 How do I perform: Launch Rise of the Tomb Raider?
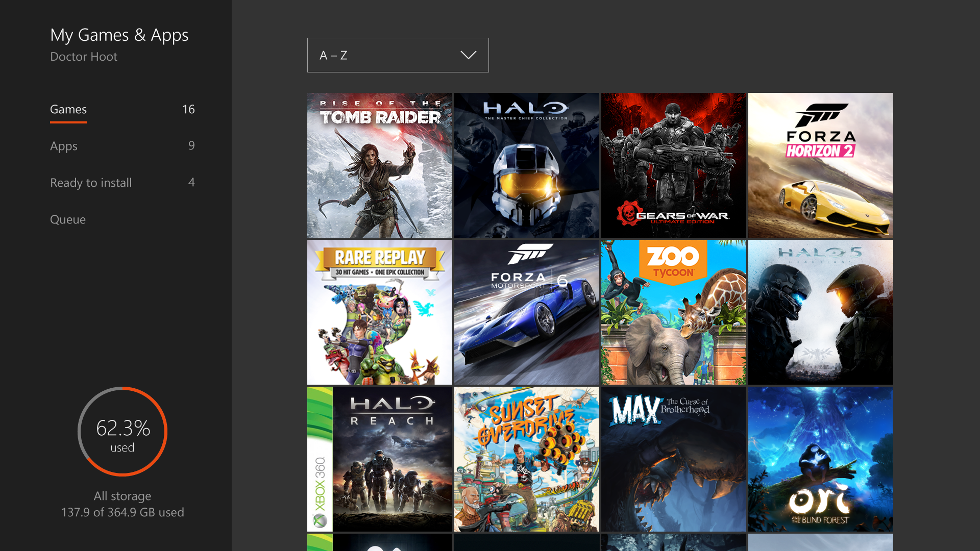(379, 165)
